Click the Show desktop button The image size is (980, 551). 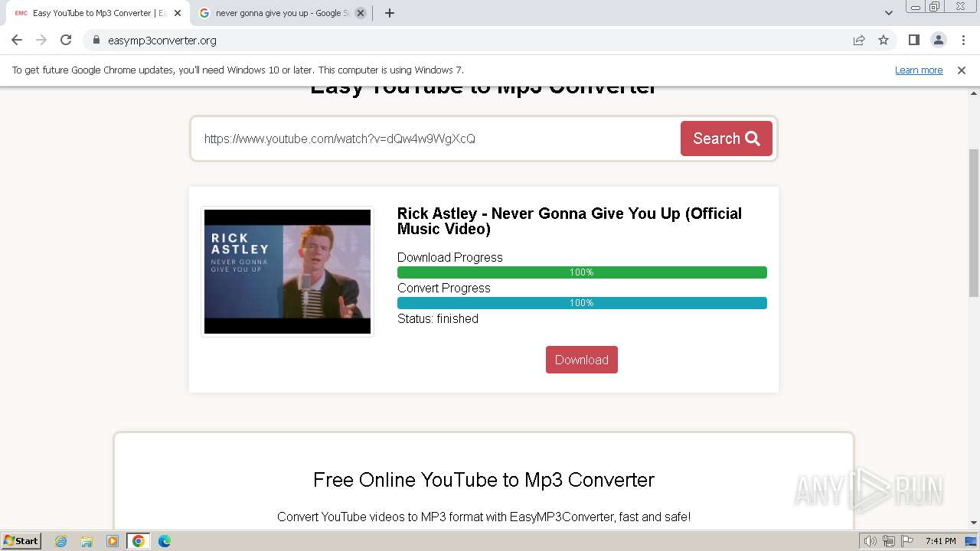(971, 541)
